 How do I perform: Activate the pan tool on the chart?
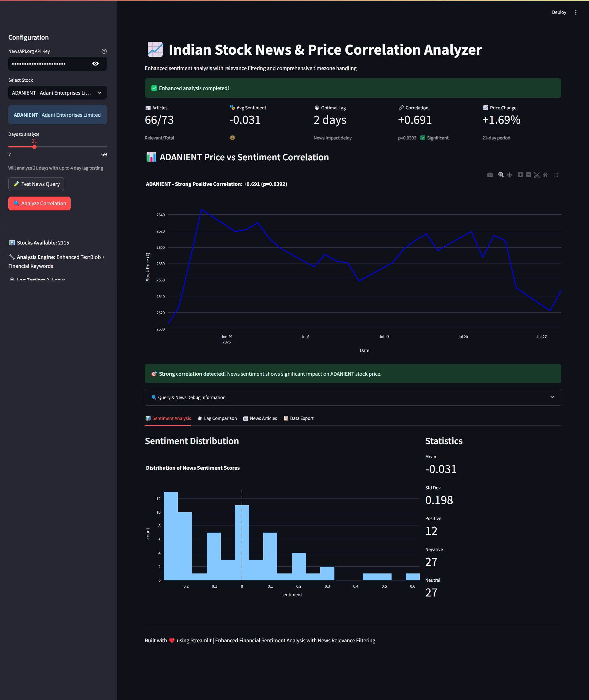pyautogui.click(x=509, y=175)
